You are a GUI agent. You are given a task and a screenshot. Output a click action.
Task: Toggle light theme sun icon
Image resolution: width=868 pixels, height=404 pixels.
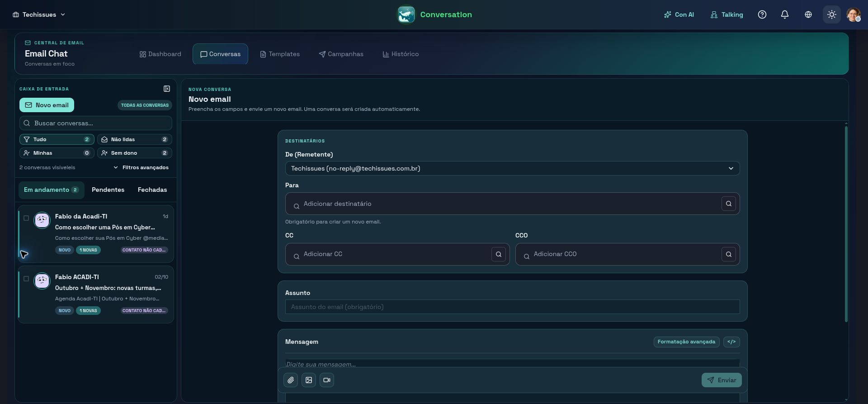pos(832,14)
